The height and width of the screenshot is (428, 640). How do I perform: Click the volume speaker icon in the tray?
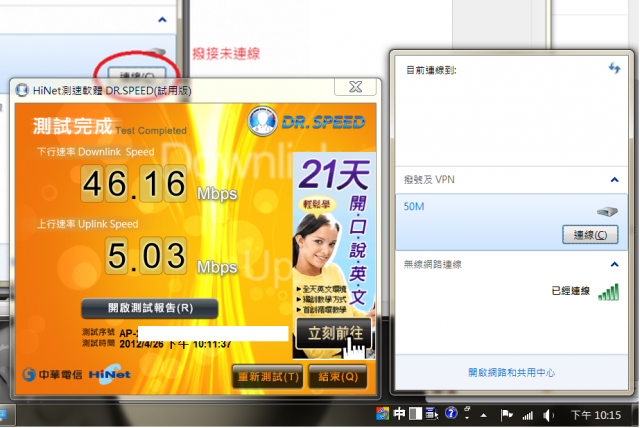pyautogui.click(x=548, y=415)
